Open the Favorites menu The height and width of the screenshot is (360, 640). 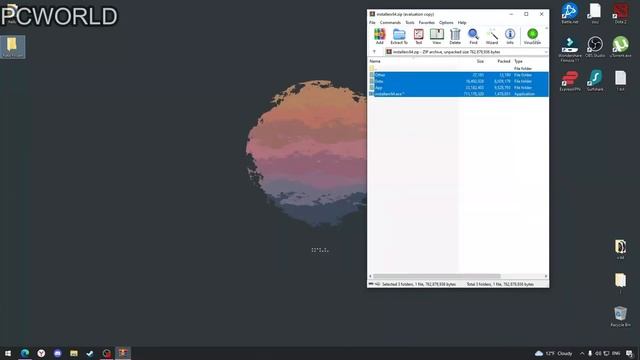pos(427,22)
